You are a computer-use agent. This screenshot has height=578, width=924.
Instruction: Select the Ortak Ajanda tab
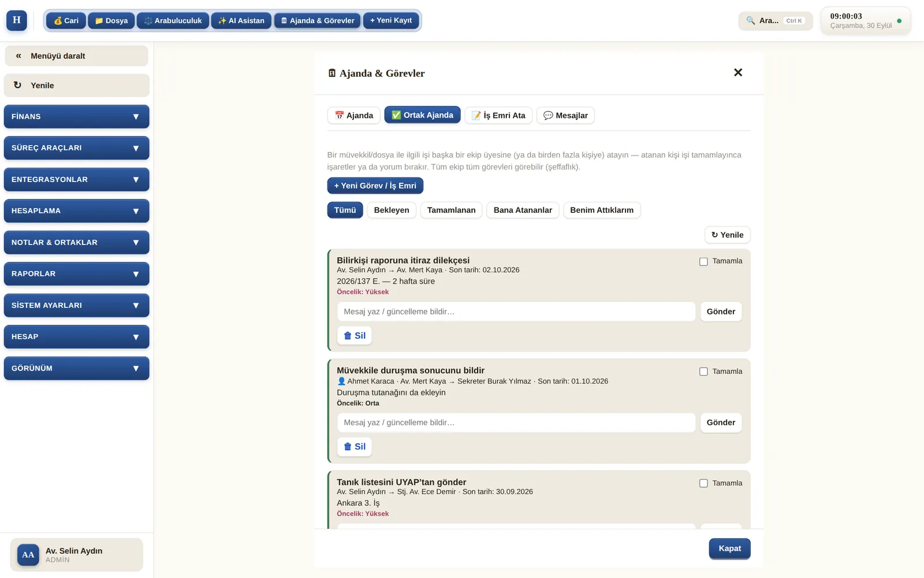point(423,115)
